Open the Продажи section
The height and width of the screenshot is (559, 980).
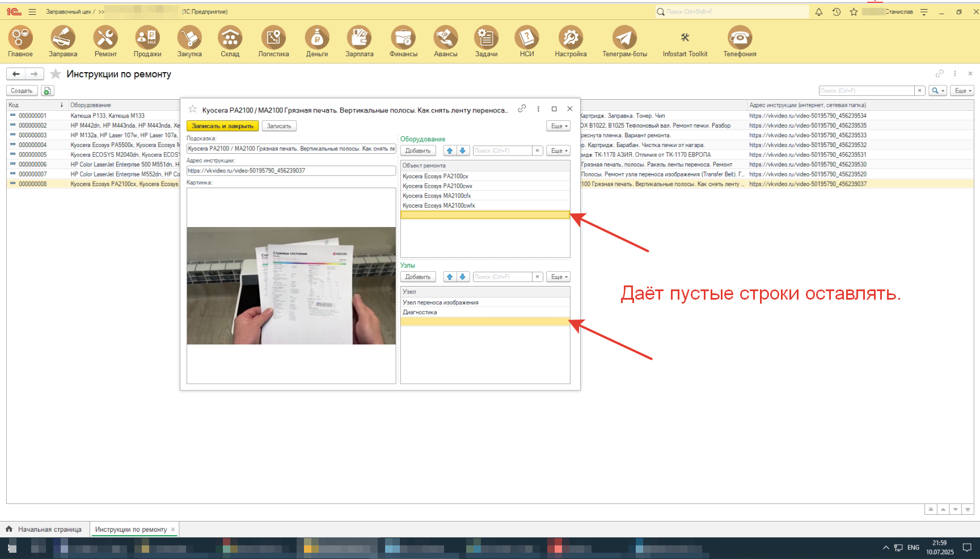pos(147,42)
